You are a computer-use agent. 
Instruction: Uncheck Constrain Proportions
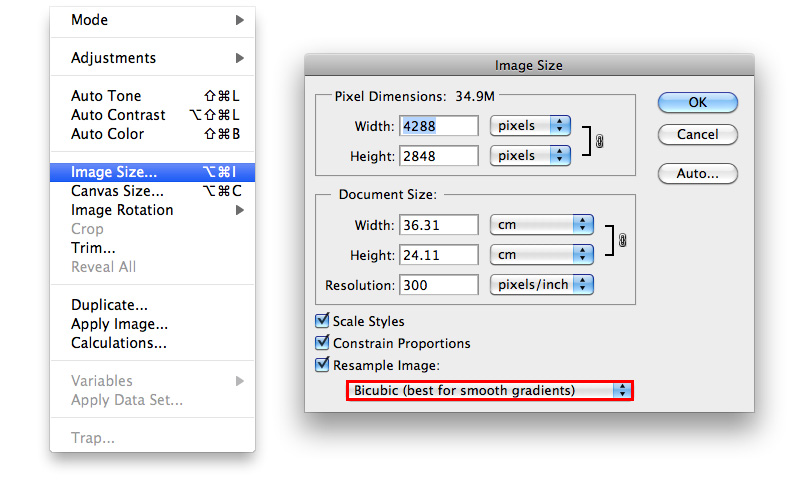pos(322,343)
